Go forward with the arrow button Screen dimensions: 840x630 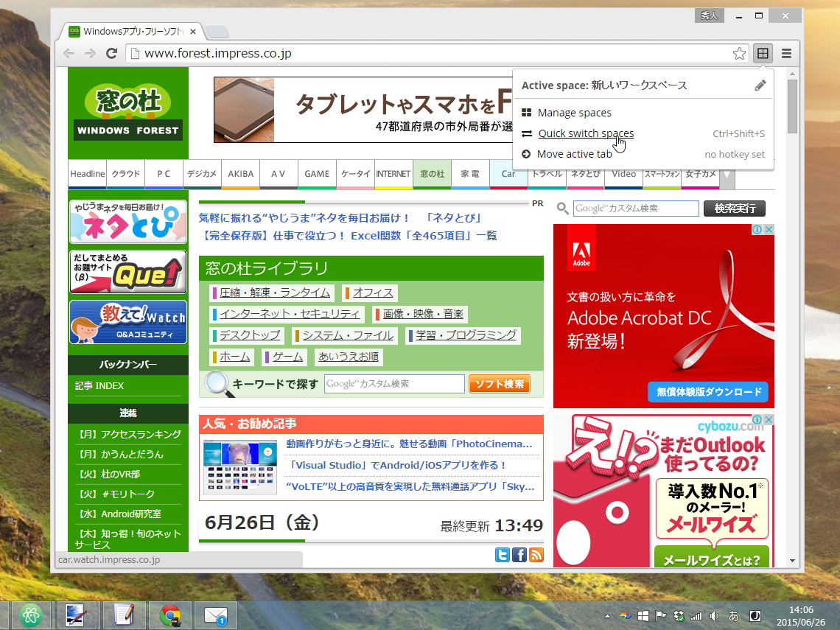(90, 53)
